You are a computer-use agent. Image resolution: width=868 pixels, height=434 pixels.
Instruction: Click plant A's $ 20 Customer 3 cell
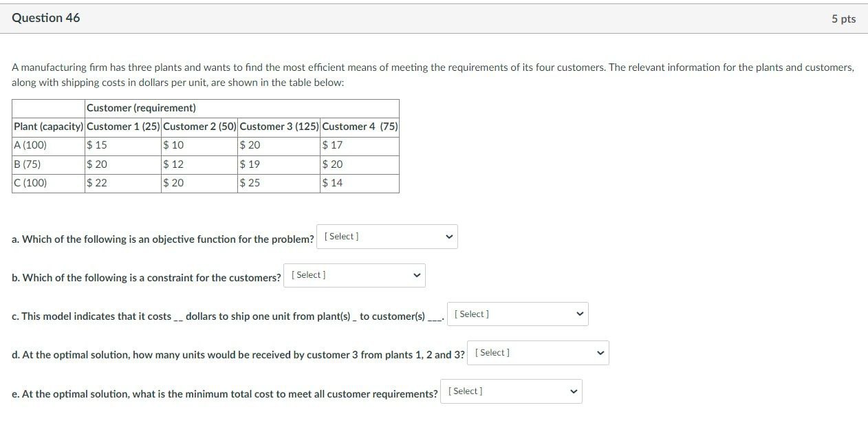pos(279,146)
